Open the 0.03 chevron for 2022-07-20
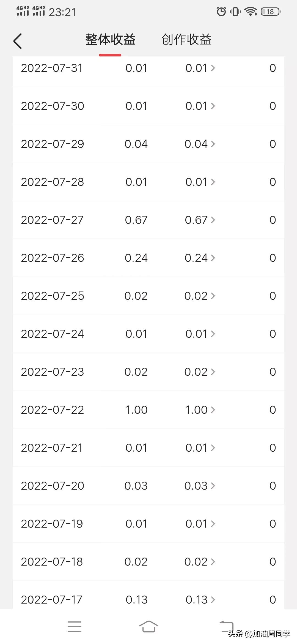The image size is (297, 644). tap(213, 486)
